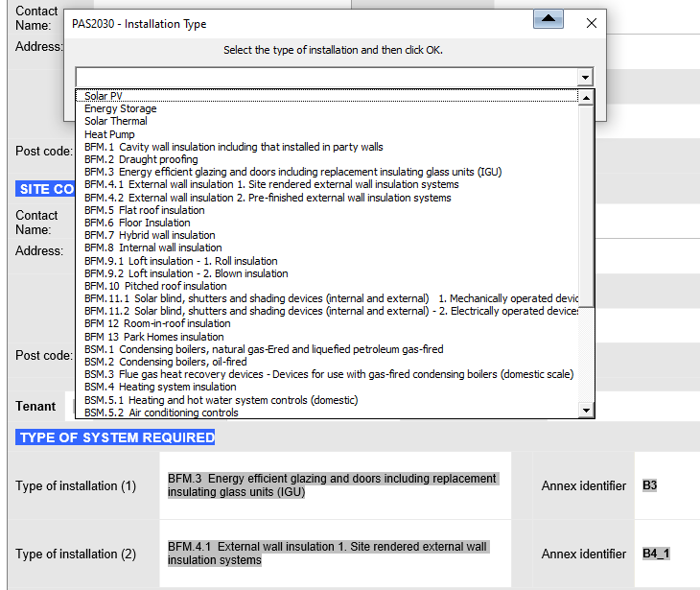The image size is (700, 590).
Task: Select BFM.10 Pitched roof insulation
Action: (x=155, y=286)
